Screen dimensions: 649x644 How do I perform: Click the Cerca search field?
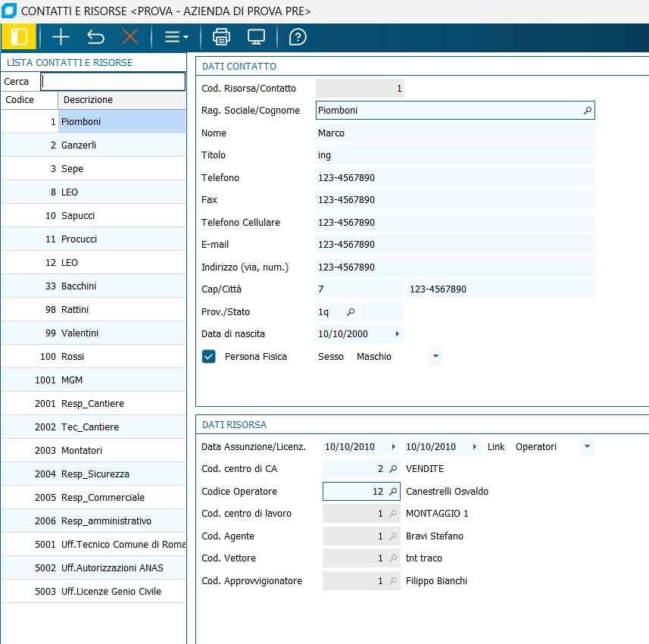tap(112, 81)
